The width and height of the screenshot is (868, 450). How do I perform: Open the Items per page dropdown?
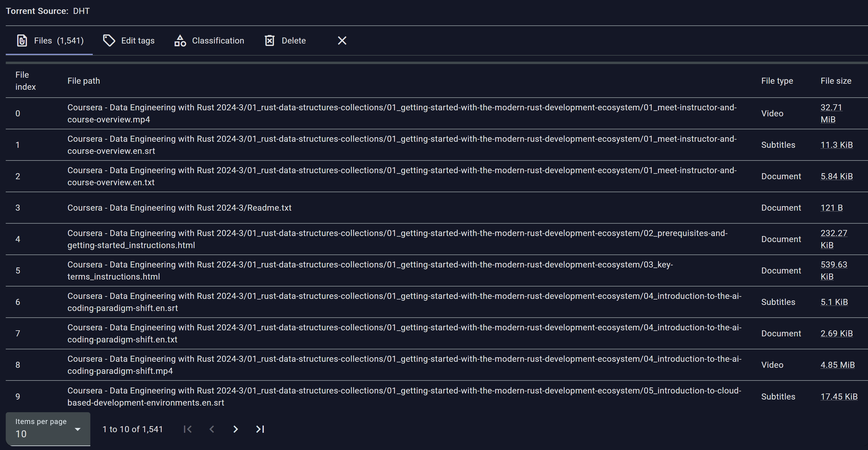tap(48, 429)
